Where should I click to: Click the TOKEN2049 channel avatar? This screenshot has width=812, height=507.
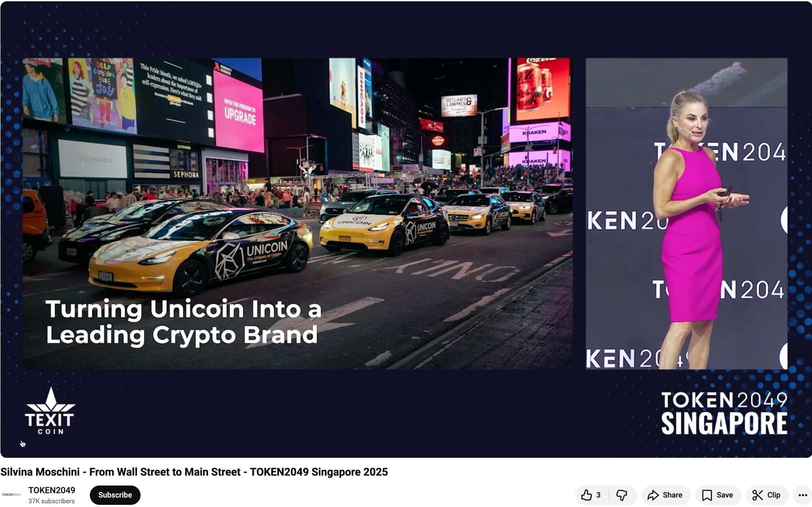(x=11, y=494)
